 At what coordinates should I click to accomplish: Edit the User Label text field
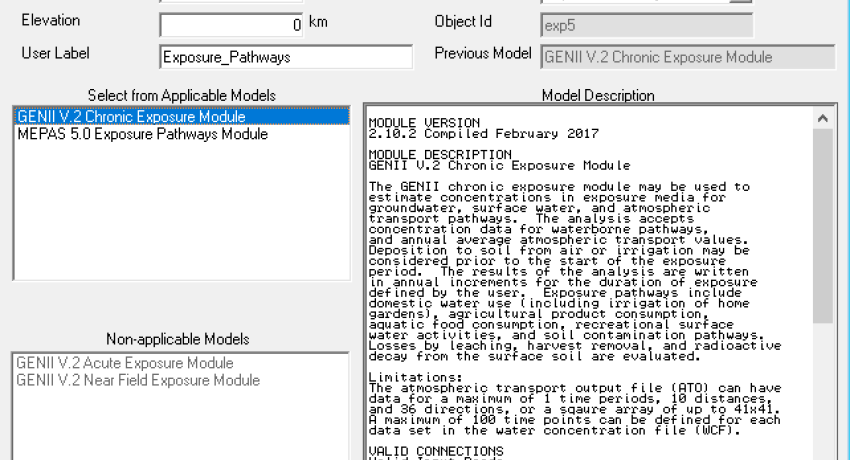click(x=286, y=57)
